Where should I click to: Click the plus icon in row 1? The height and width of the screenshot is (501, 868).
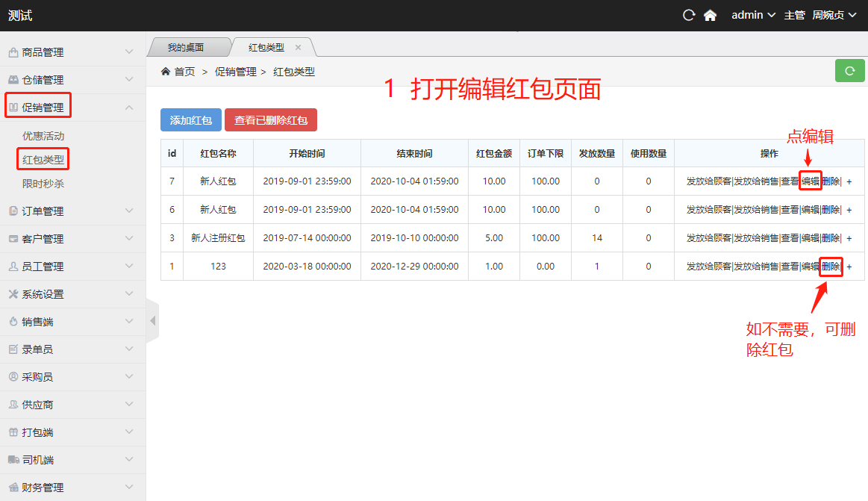tap(849, 267)
